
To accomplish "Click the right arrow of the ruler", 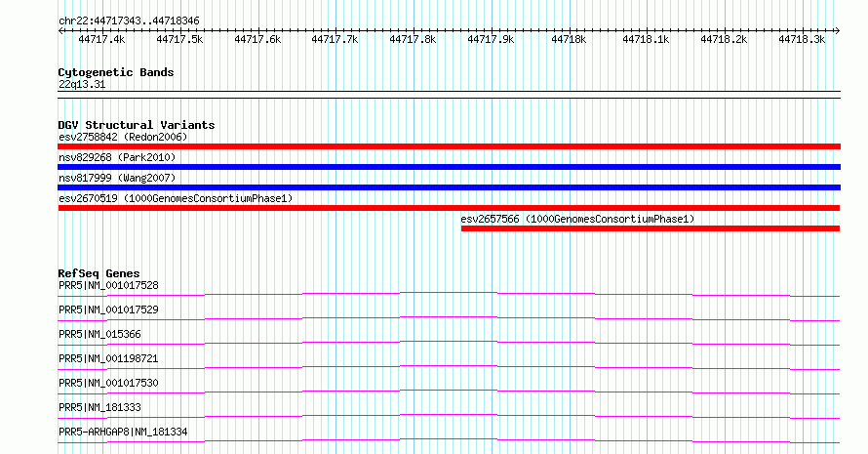I will click(x=837, y=31).
